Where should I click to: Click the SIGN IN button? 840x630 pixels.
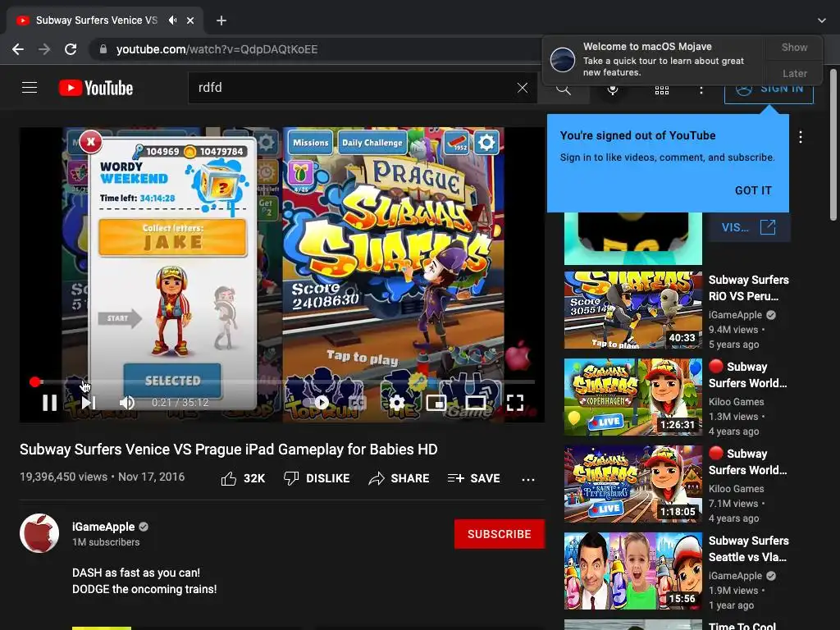pyautogui.click(x=769, y=89)
